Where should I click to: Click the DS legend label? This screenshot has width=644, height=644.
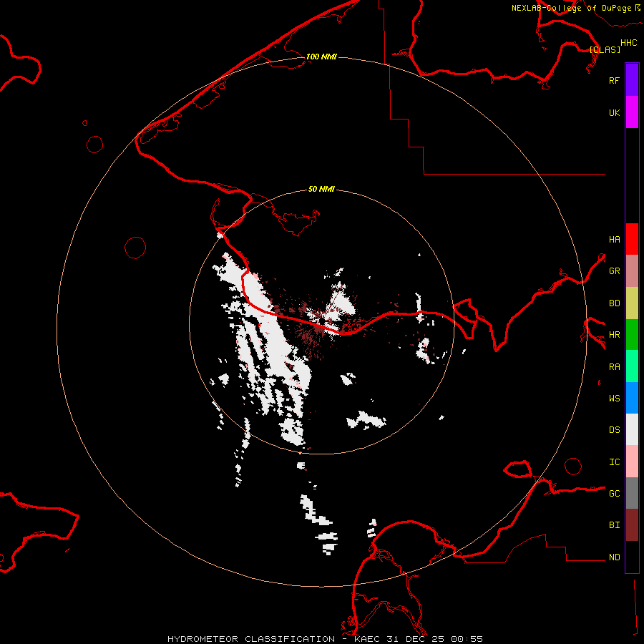coord(614,430)
